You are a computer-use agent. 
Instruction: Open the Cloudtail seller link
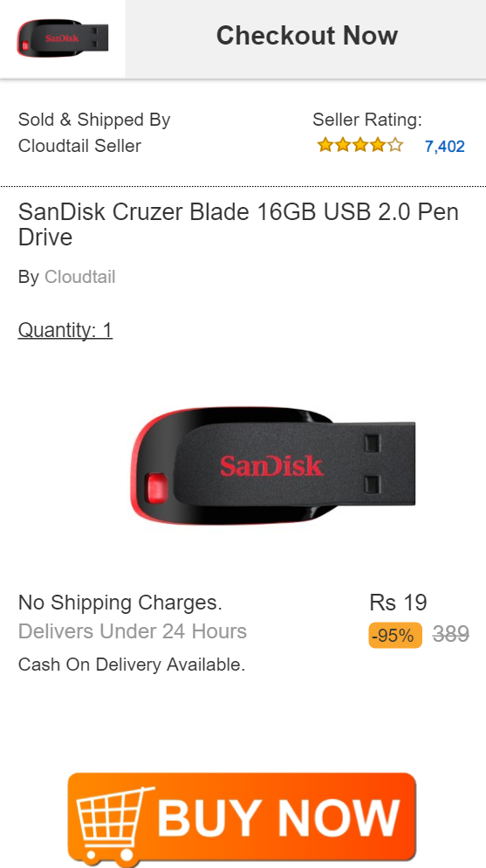pyautogui.click(x=80, y=276)
